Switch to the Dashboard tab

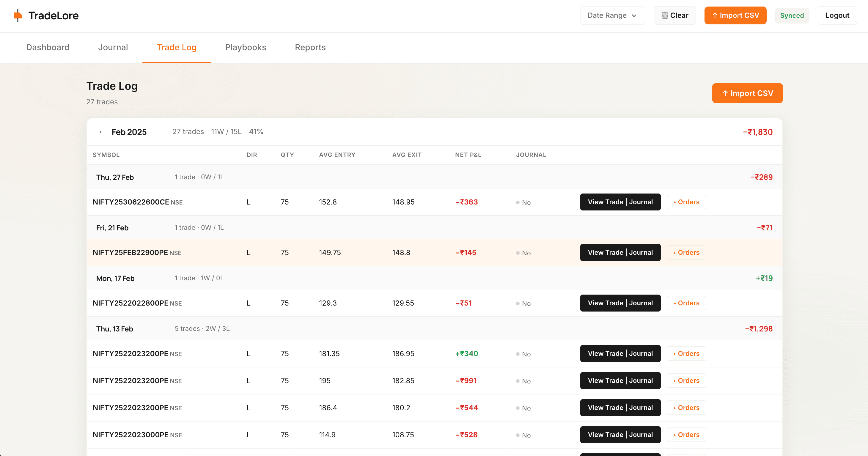click(48, 48)
